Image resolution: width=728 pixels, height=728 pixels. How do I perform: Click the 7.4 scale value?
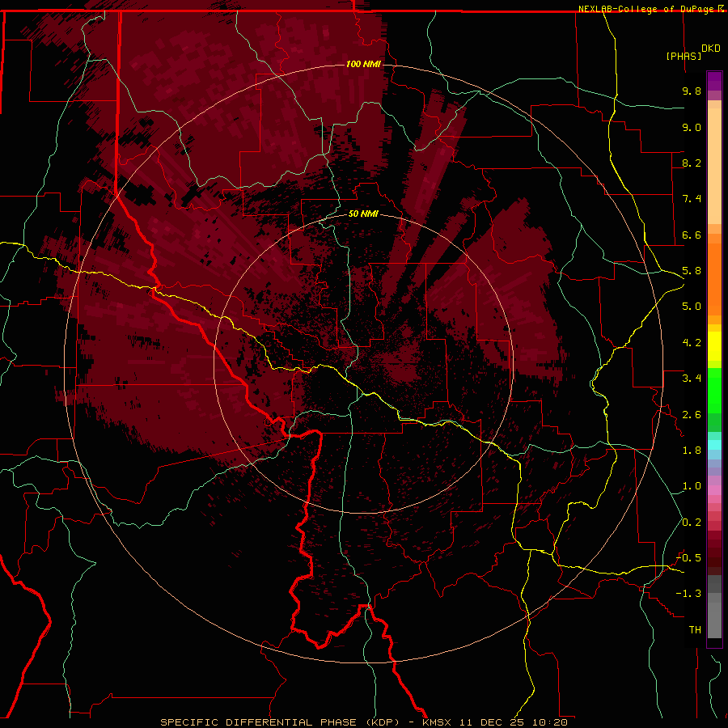click(x=692, y=199)
